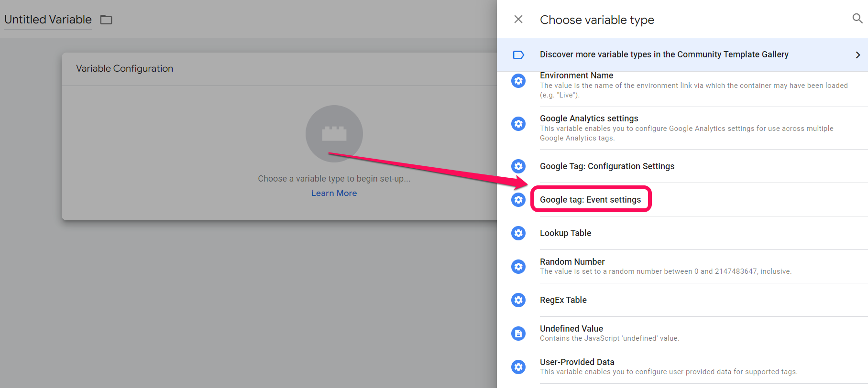Click gear icon beside Google Analytics settings
Screen dimensions: 868x388
(x=518, y=124)
